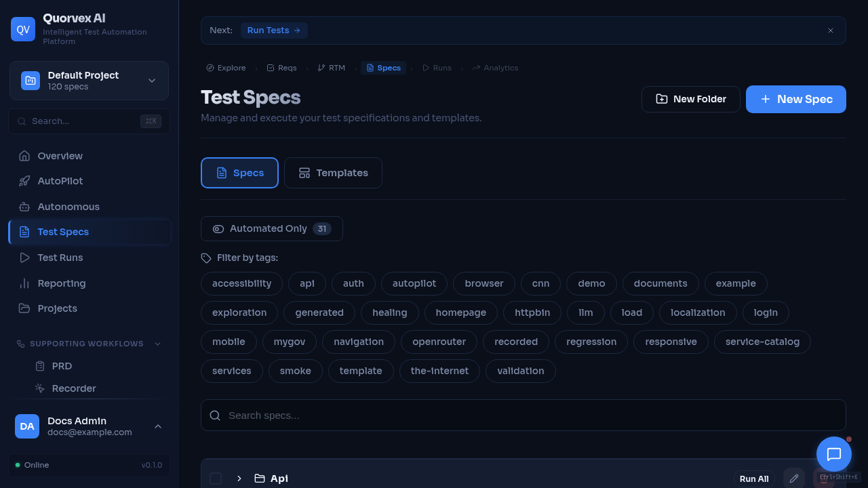
Task: Click the PRD clipboard icon
Action: click(40, 366)
